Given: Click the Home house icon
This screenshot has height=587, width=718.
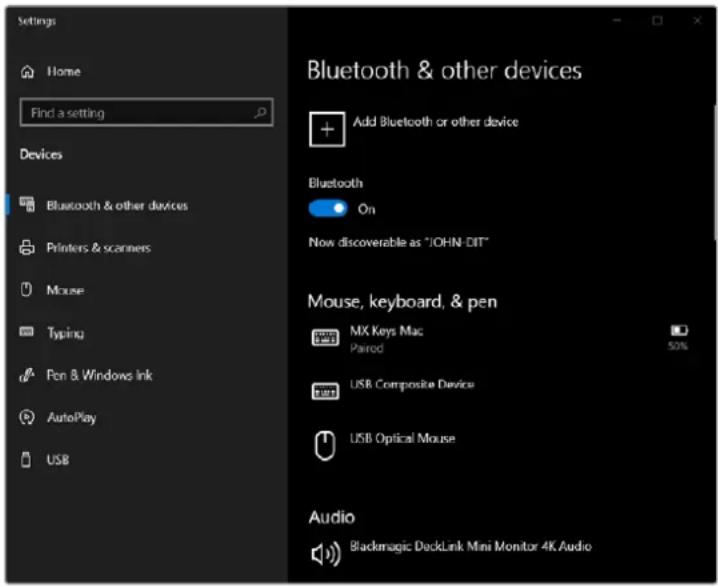Looking at the screenshot, I should pyautogui.click(x=27, y=71).
